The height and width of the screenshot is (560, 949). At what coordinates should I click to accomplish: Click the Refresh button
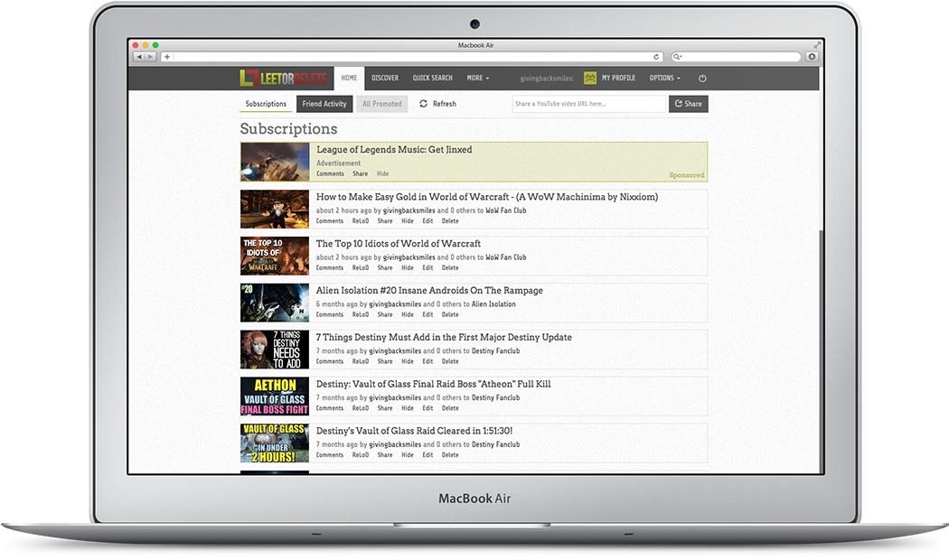pos(438,104)
